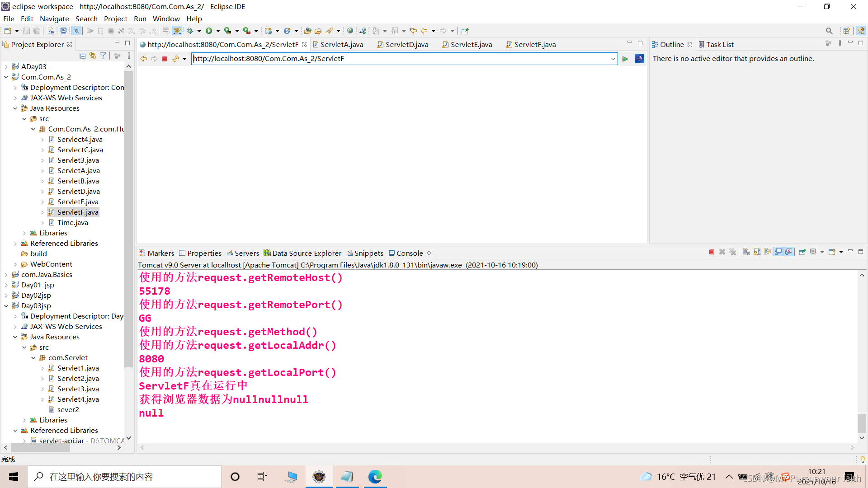Expand the WebContent folder node
The image size is (868, 488).
[15, 264]
